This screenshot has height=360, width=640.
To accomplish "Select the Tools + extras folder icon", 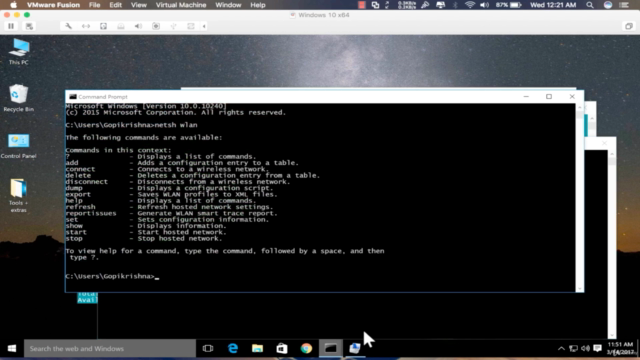I will coord(18,196).
